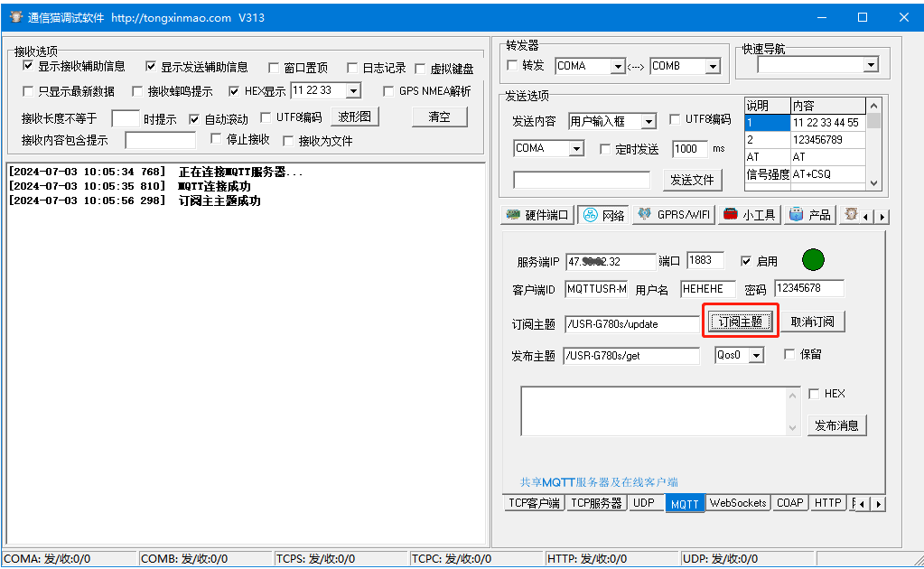Check 只显示最新数据 option
Viewport: 924px width, 569px height.
[x=28, y=91]
